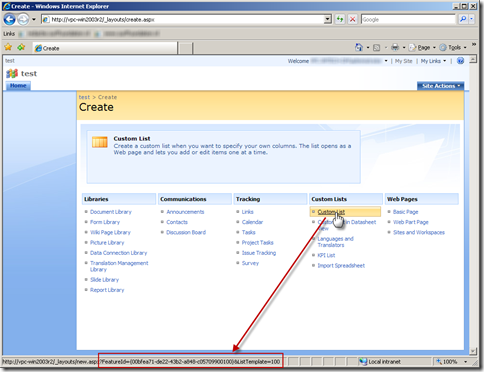Click the Web Part Page link
The width and height of the screenshot is (484, 372).
pyautogui.click(x=411, y=222)
